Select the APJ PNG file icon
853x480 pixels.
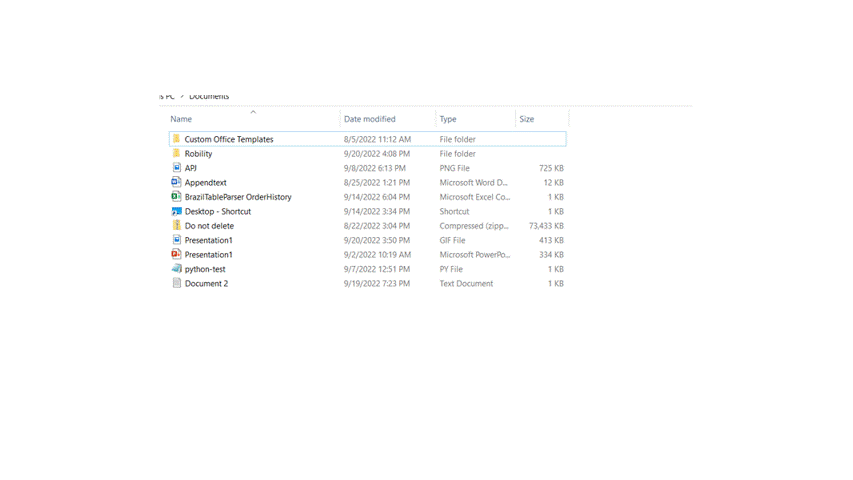(176, 168)
